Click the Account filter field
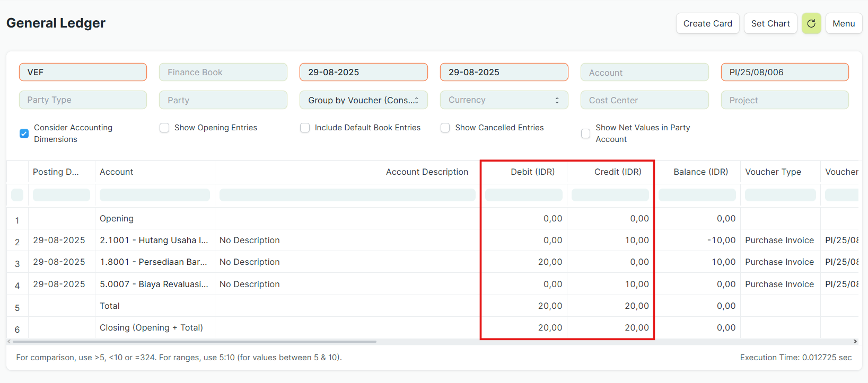Image resolution: width=868 pixels, height=383 pixels. 644,72
